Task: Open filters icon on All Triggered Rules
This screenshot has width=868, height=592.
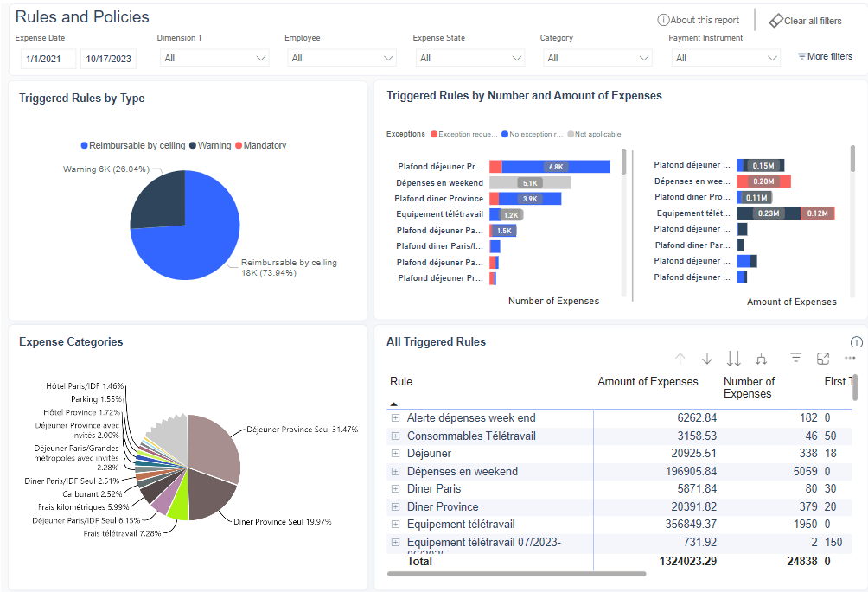Action: pos(796,359)
